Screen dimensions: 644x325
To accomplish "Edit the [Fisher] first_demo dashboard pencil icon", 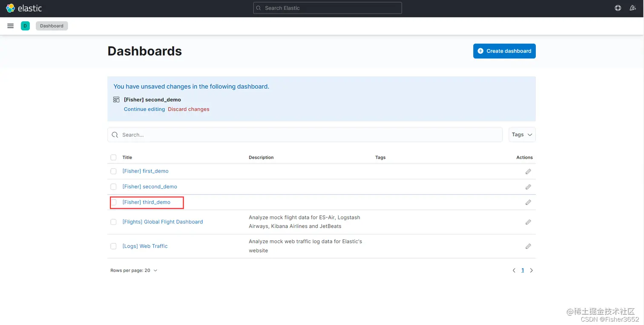I will (x=528, y=171).
